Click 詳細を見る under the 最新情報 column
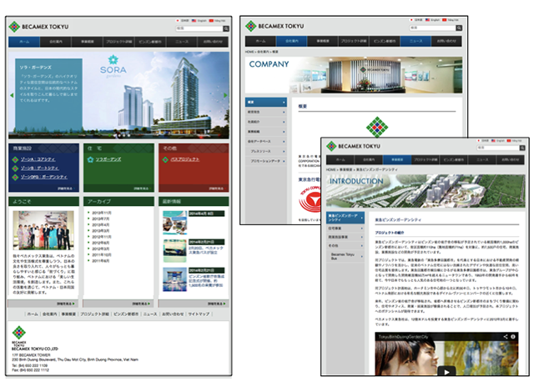The height and width of the screenshot is (392, 534). pyautogui.click(x=217, y=304)
